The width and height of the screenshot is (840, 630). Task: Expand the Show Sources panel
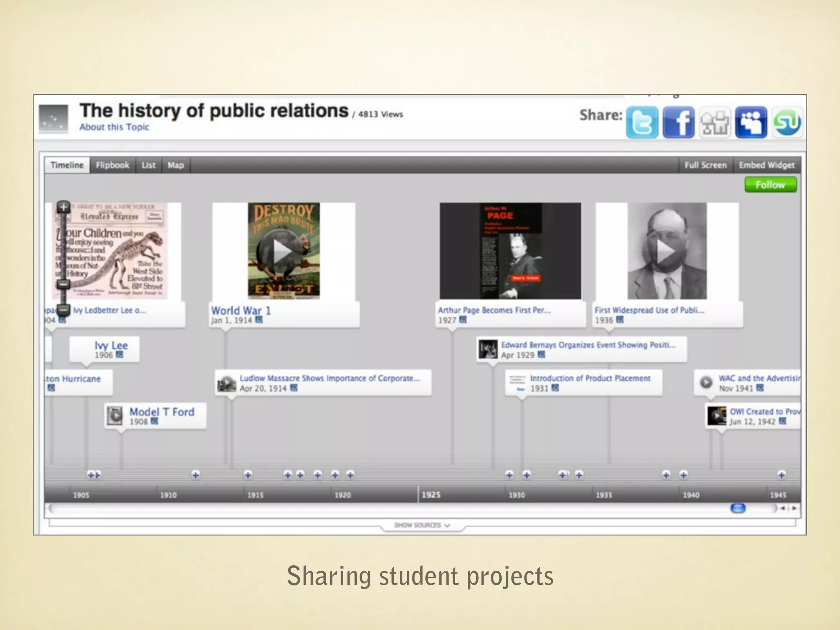point(422,525)
